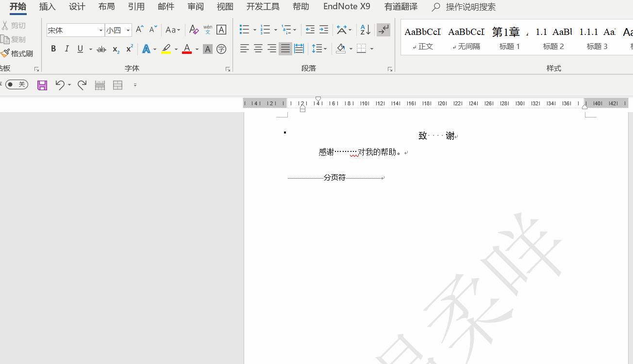
Task: Apply the red font color swatch
Action: (186, 49)
